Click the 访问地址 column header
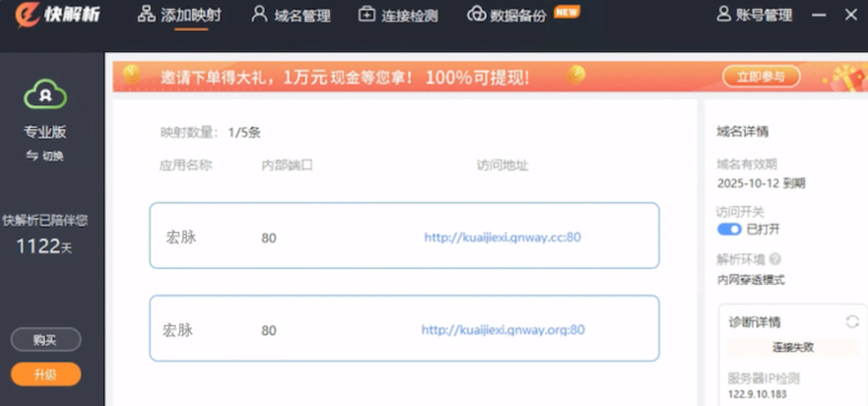 [x=503, y=165]
